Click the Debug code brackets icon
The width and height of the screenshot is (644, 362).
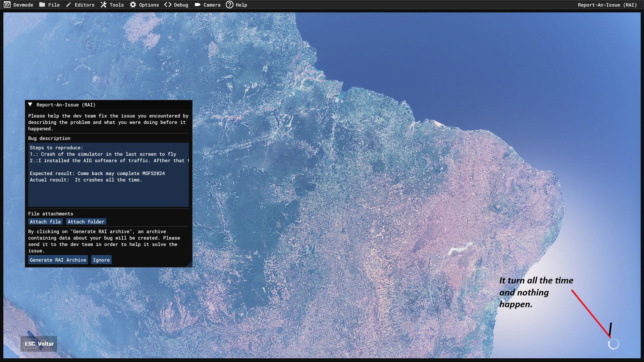click(168, 5)
